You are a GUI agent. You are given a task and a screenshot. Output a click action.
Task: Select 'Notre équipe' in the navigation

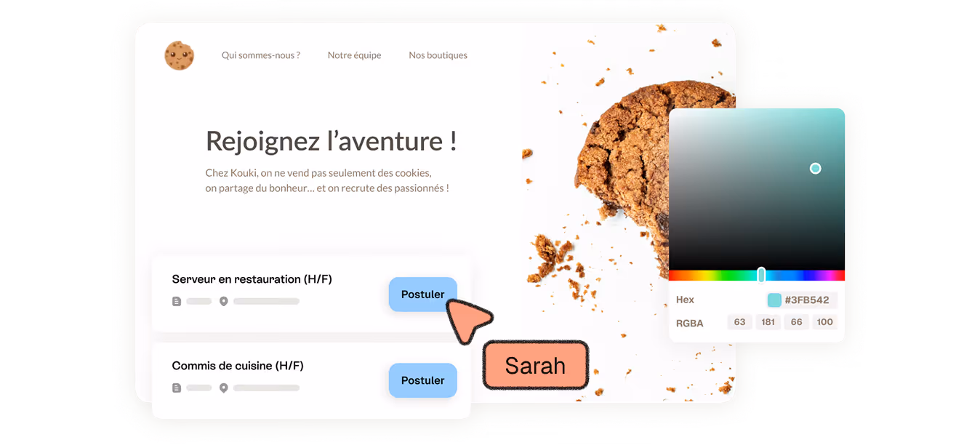(x=354, y=55)
